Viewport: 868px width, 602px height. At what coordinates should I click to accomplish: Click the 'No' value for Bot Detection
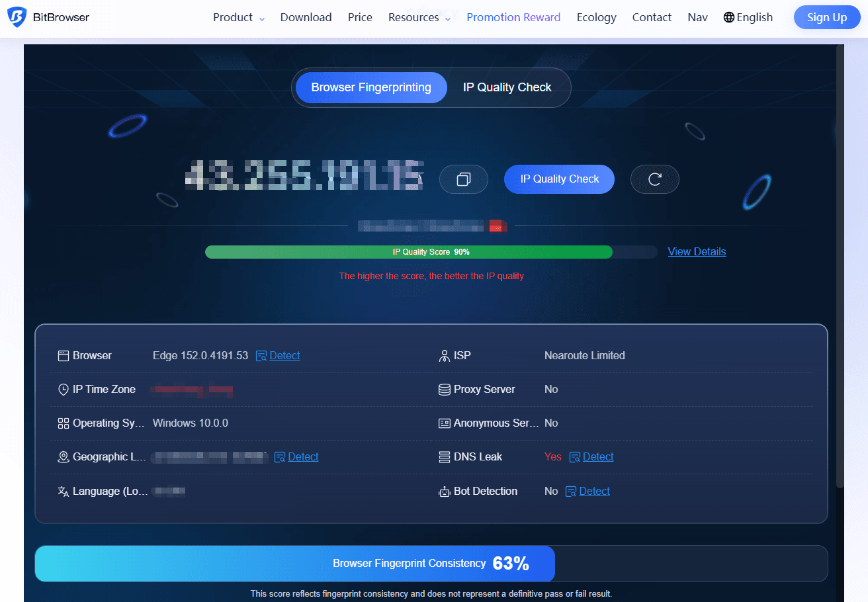pyautogui.click(x=551, y=492)
